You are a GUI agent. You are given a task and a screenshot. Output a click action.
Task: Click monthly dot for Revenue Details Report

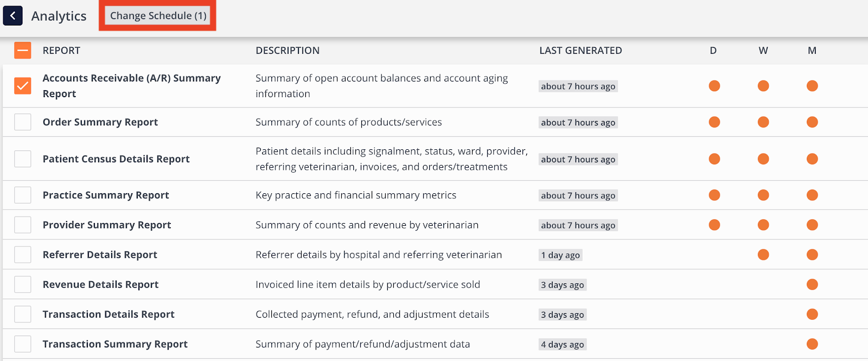[x=812, y=284]
